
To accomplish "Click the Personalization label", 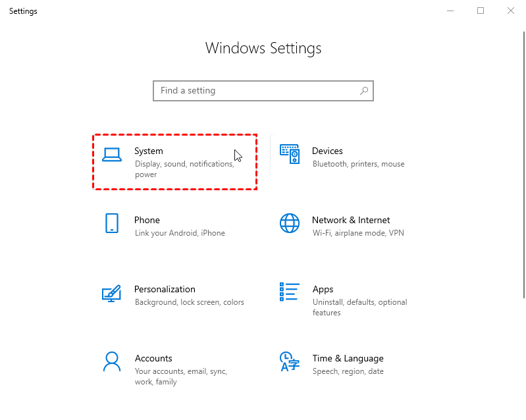I will tap(165, 289).
